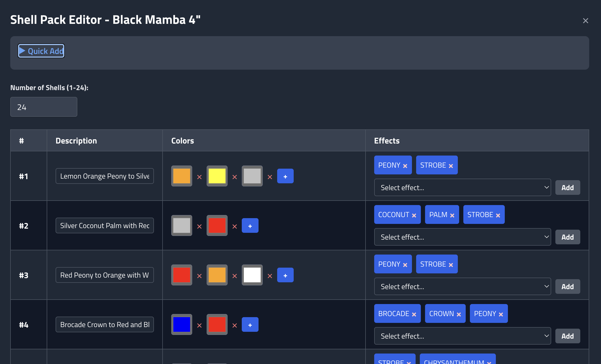Viewport: 601px width, 364px height.
Task: Add another color to shell #4
Action: click(x=250, y=325)
